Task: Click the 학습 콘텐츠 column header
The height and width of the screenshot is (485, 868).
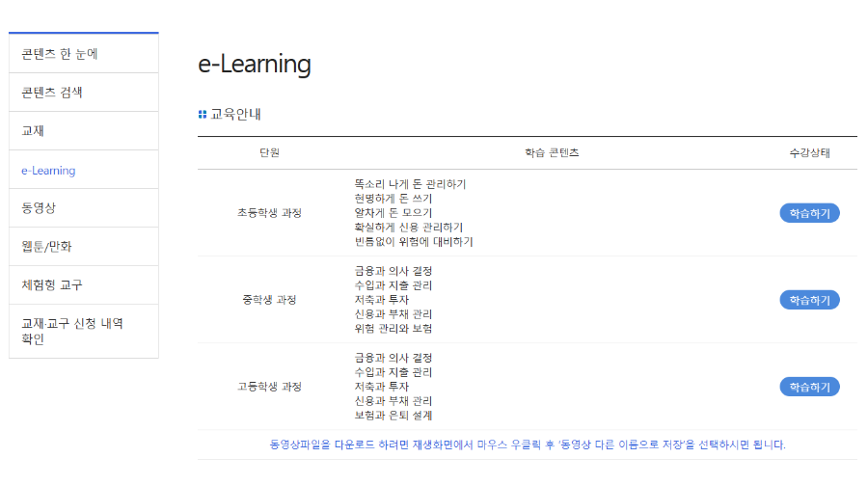Action: (552, 152)
